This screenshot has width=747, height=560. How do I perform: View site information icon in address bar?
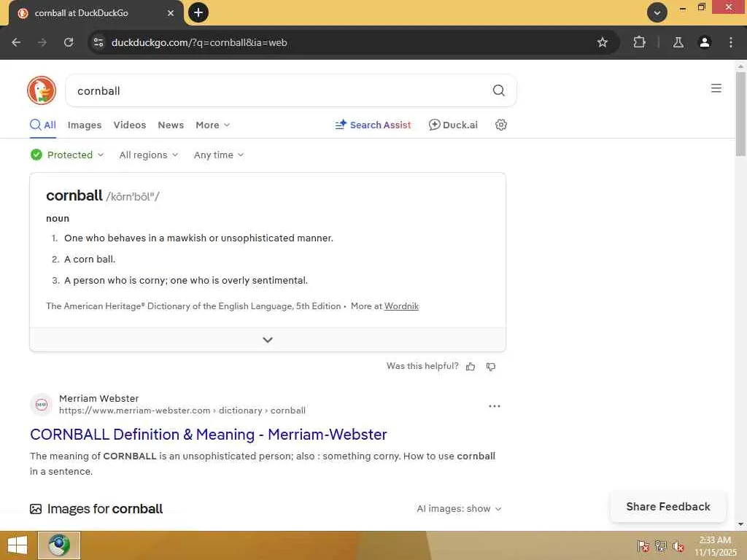[98, 42]
